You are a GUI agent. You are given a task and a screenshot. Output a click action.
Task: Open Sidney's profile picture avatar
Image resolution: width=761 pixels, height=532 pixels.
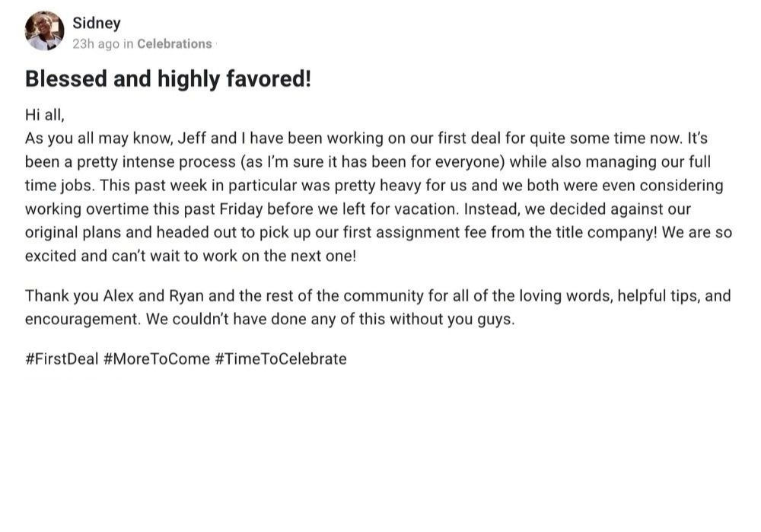click(x=44, y=31)
